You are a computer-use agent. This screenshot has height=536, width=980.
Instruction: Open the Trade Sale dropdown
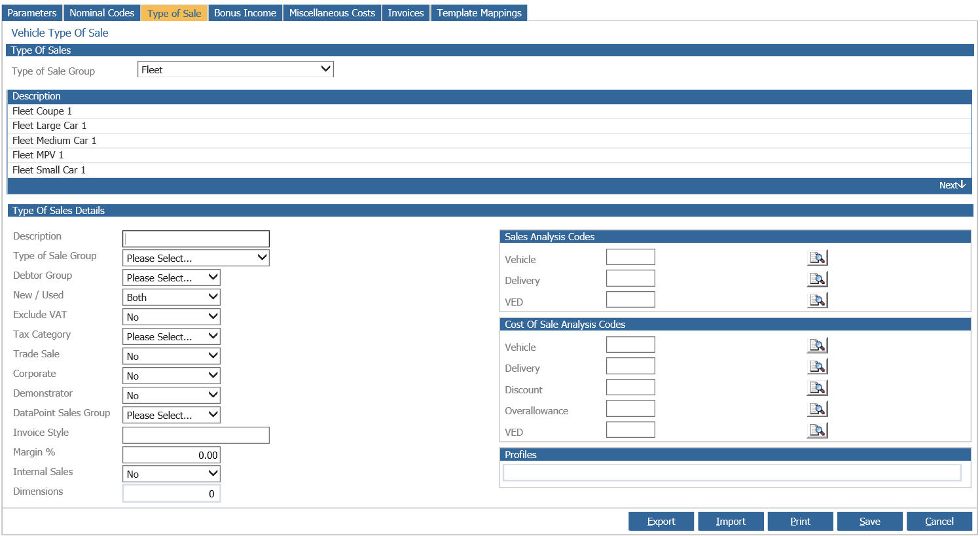pos(172,356)
